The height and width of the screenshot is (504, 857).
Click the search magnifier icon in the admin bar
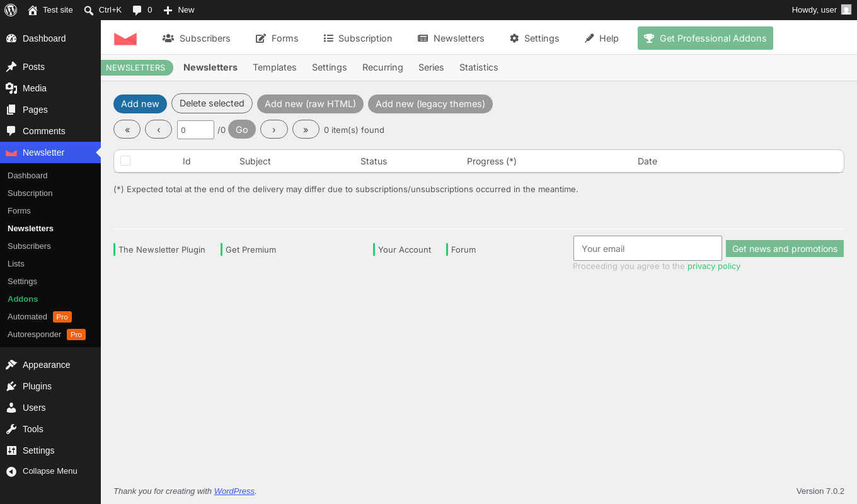[x=89, y=10]
